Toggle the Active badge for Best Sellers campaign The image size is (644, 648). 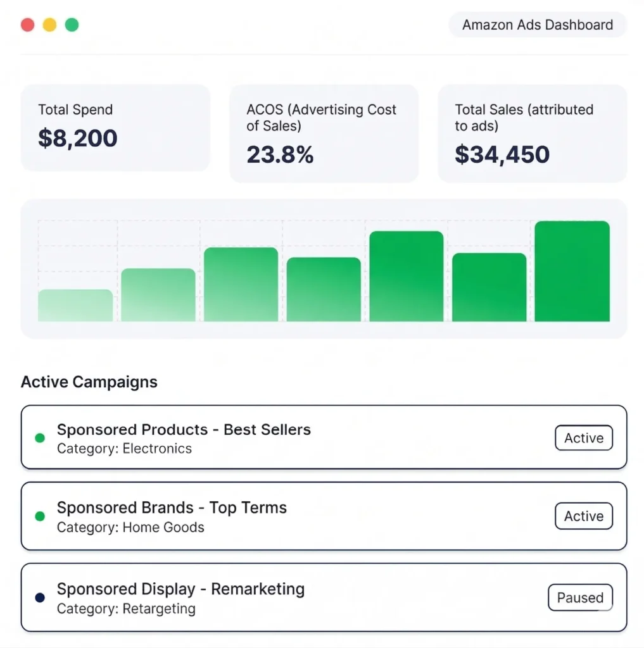point(583,438)
